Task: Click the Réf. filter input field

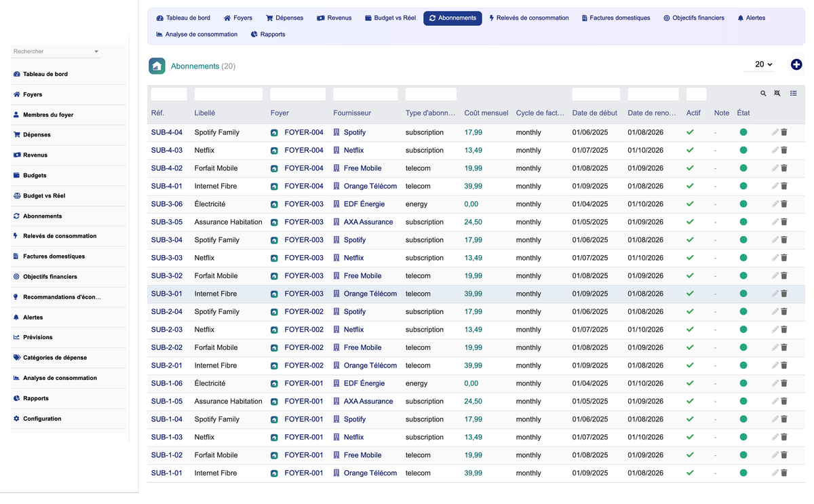Action: click(169, 94)
